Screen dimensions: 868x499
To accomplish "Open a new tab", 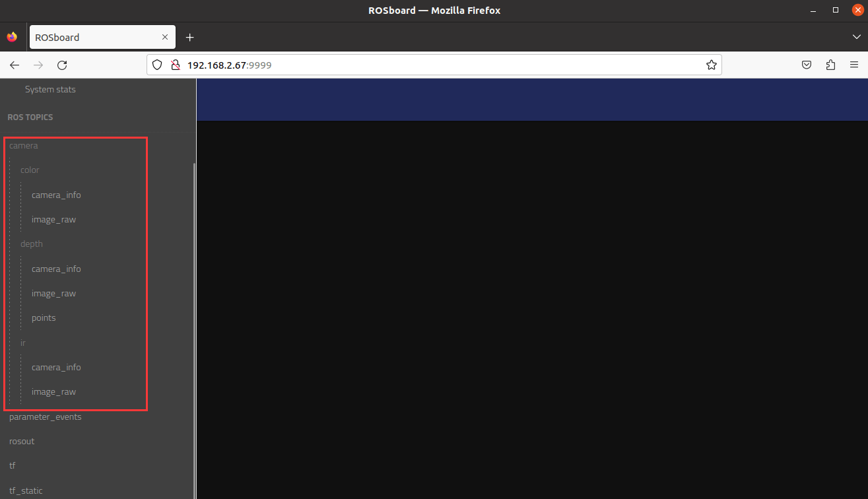I will (190, 38).
